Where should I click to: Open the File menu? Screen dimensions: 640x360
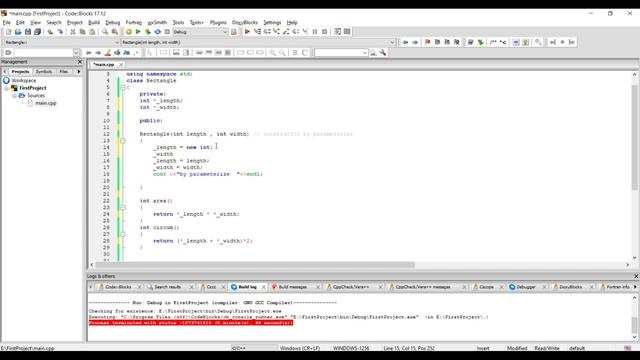tap(7, 22)
